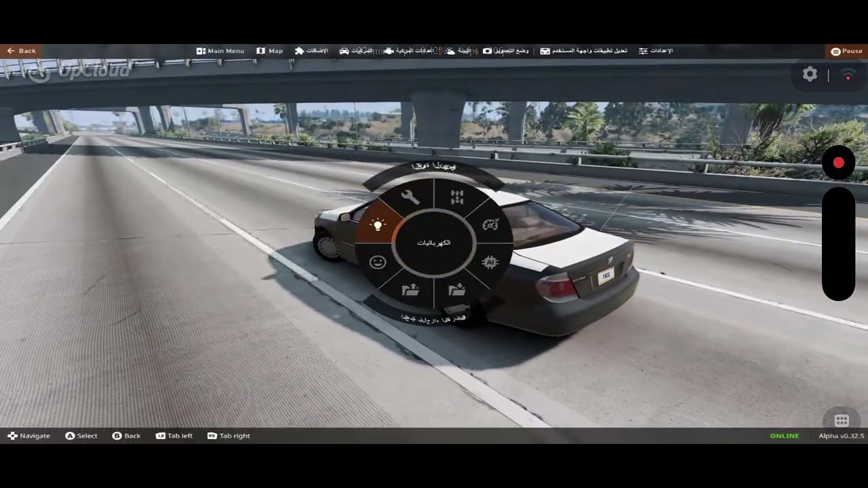The height and width of the screenshot is (488, 868).
Task: Select the AI chip icon in the radial menu
Action: (490, 262)
